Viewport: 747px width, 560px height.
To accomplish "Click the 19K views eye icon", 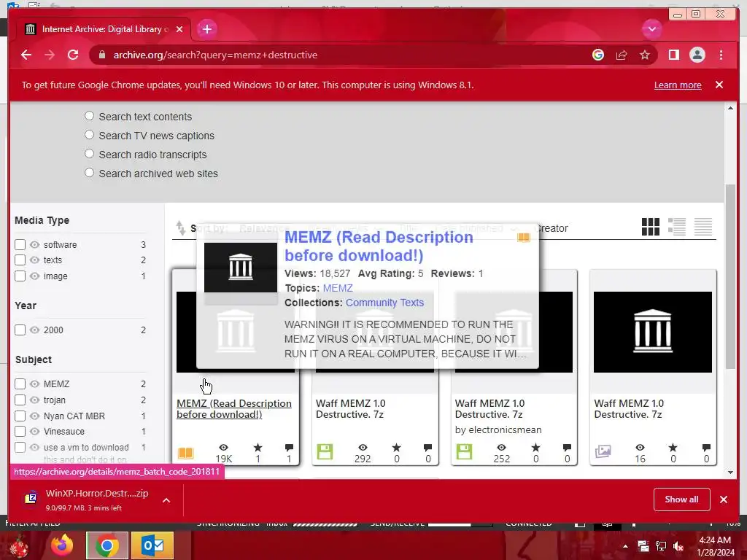I will [x=223, y=447].
